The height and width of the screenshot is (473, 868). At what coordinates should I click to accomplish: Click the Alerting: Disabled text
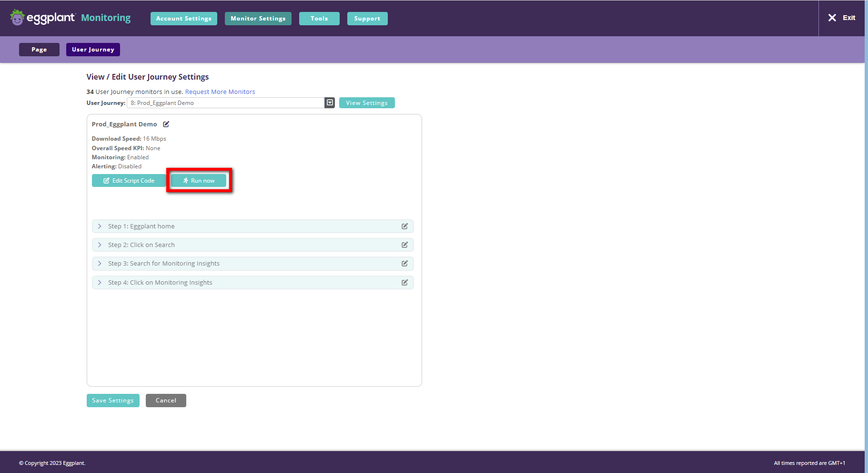(x=117, y=166)
